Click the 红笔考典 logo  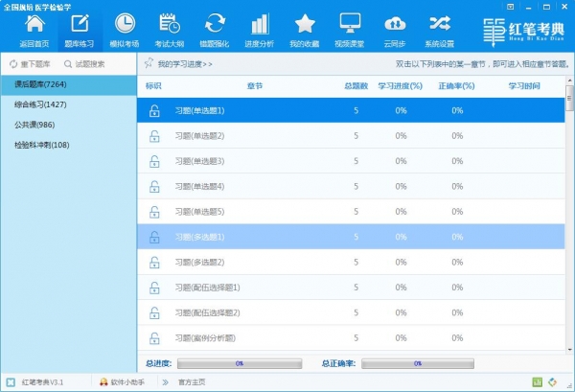523,32
